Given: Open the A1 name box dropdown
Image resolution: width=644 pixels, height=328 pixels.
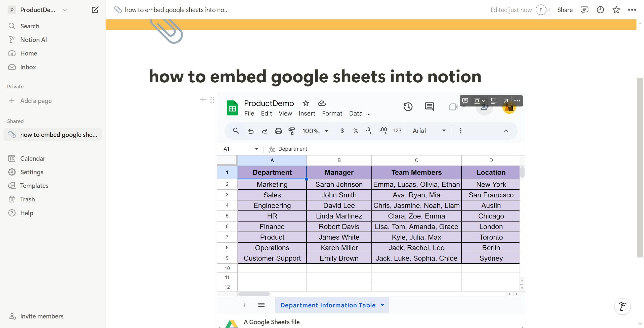Looking at the screenshot, I should click(256, 149).
